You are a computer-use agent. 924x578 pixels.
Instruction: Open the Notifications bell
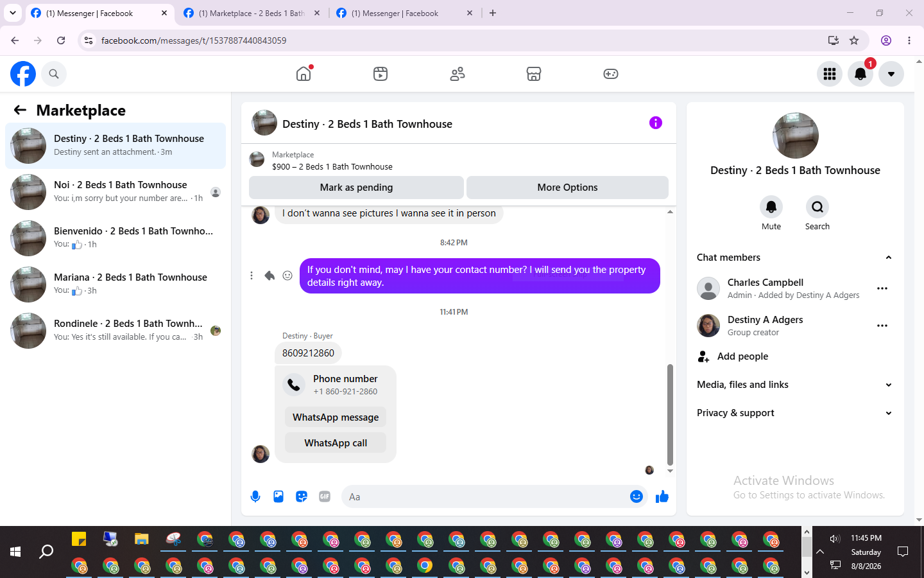[860, 74]
